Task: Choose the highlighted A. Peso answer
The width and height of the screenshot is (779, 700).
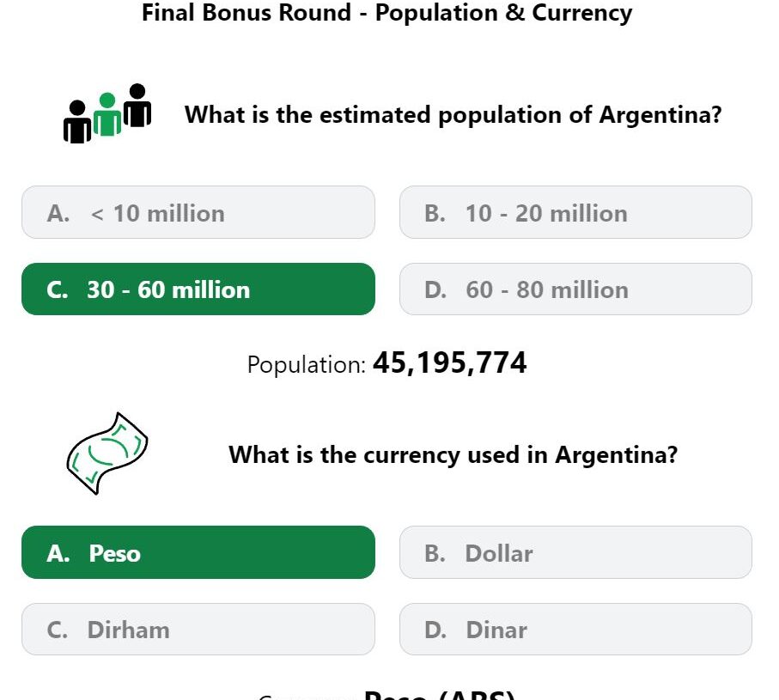Action: coord(198,552)
